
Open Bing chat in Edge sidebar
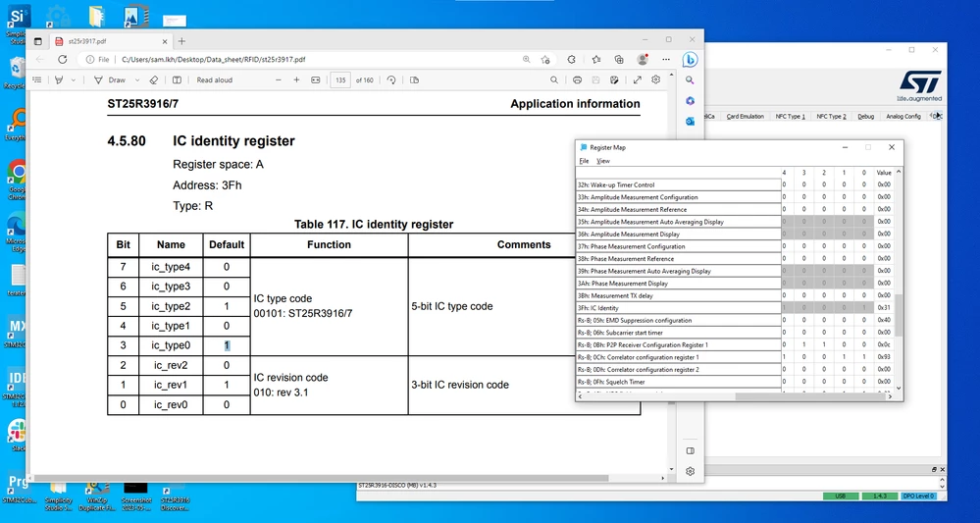[x=690, y=59]
